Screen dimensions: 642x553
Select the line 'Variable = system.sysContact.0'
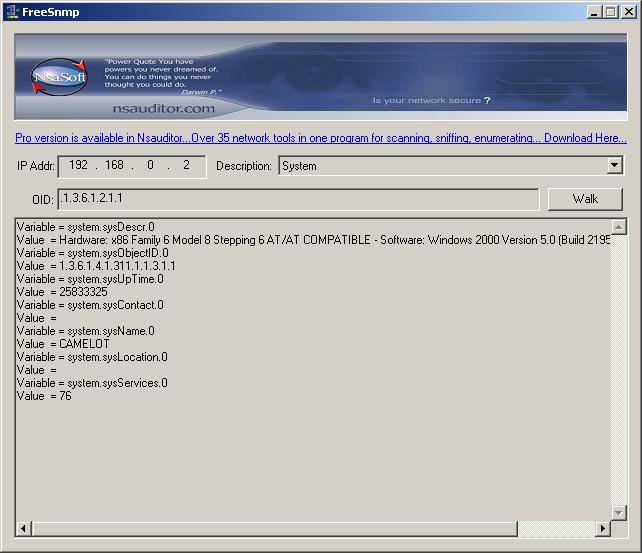pos(90,305)
